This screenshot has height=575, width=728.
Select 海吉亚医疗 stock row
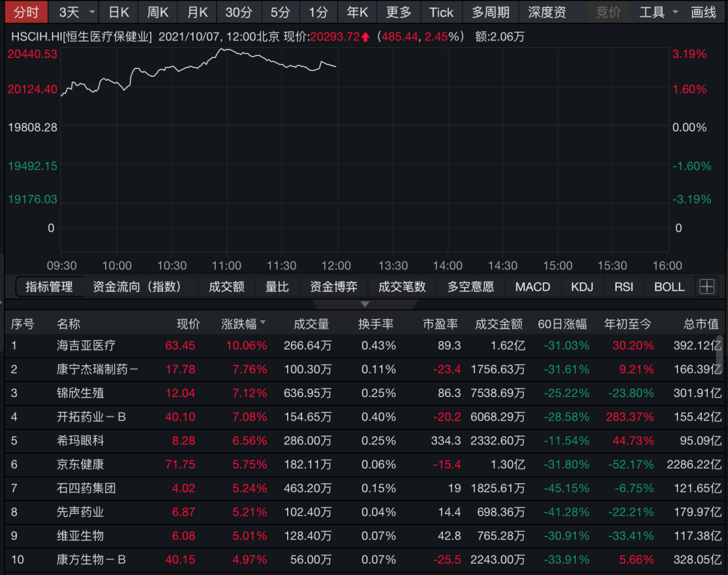pos(364,346)
